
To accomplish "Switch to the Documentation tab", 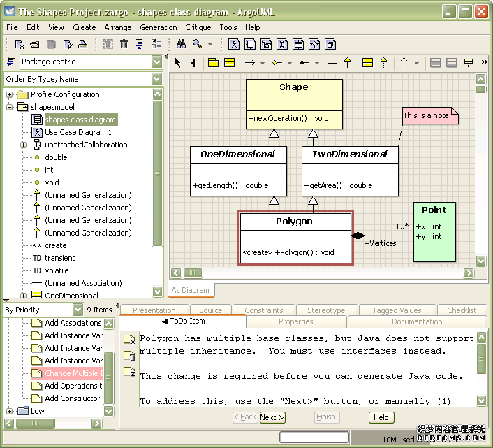I will click(x=417, y=321).
